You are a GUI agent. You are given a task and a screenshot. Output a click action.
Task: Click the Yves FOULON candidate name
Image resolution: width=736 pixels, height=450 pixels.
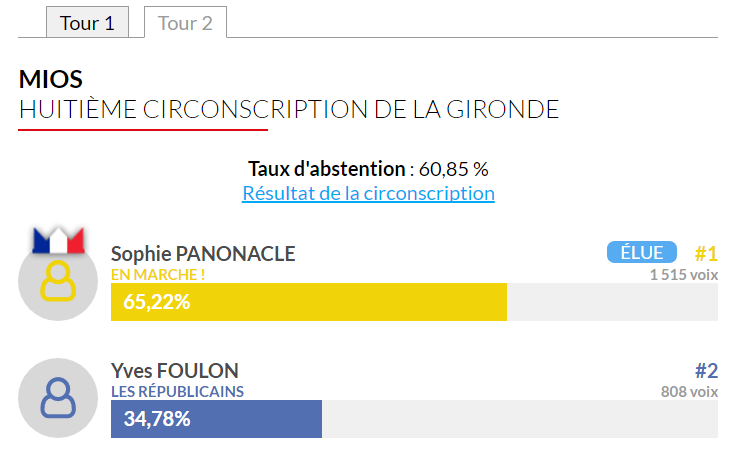pyautogui.click(x=175, y=371)
